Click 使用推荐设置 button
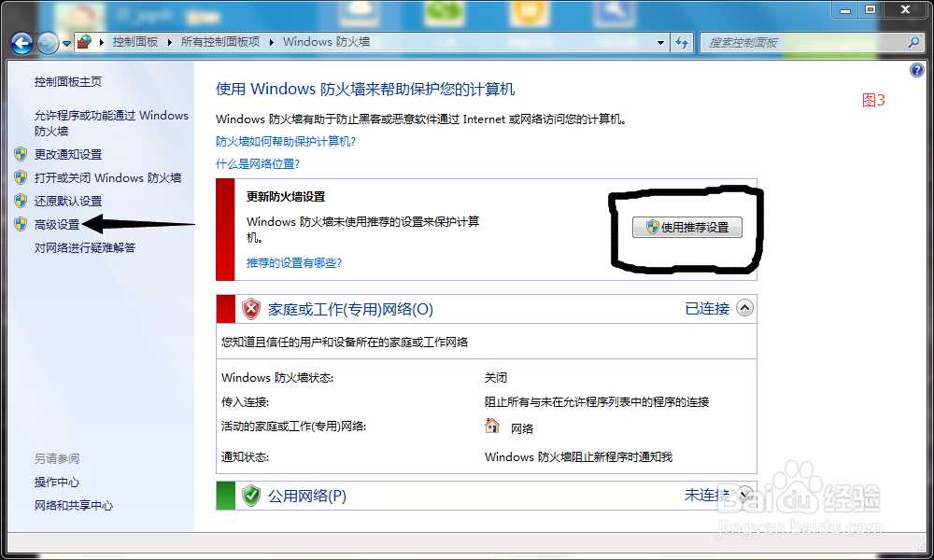 (x=687, y=228)
